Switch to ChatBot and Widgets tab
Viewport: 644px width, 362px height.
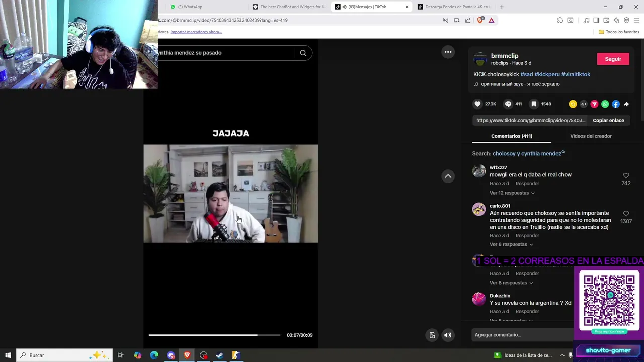coord(289,7)
